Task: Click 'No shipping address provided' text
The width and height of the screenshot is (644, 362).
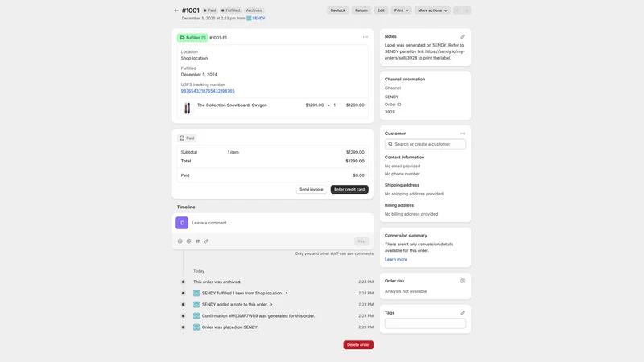Action: pos(414,194)
